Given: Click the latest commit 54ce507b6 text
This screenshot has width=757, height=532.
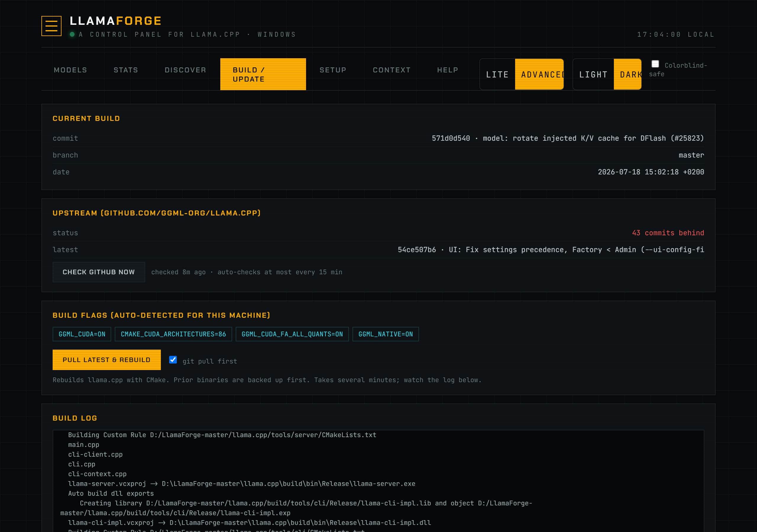Looking at the screenshot, I should pyautogui.click(x=551, y=250).
